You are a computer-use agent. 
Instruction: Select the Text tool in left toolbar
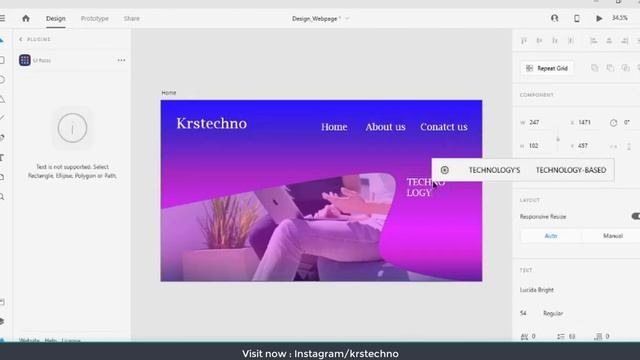coord(2,157)
